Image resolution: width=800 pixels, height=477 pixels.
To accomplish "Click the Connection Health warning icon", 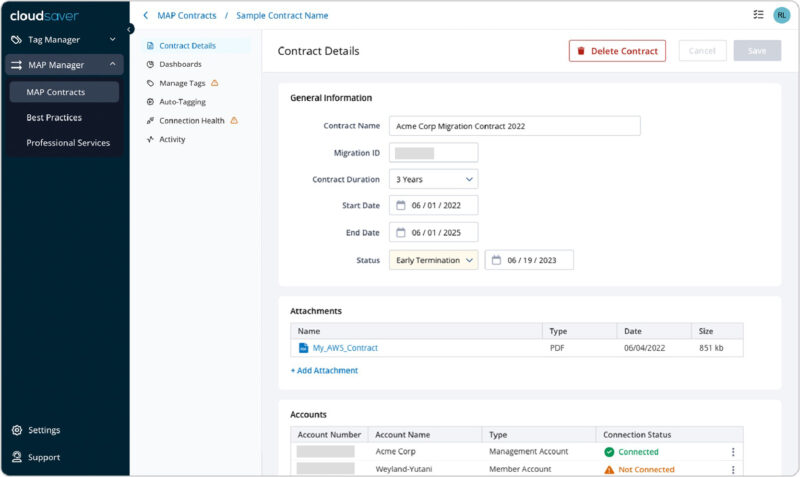I will pyautogui.click(x=234, y=120).
